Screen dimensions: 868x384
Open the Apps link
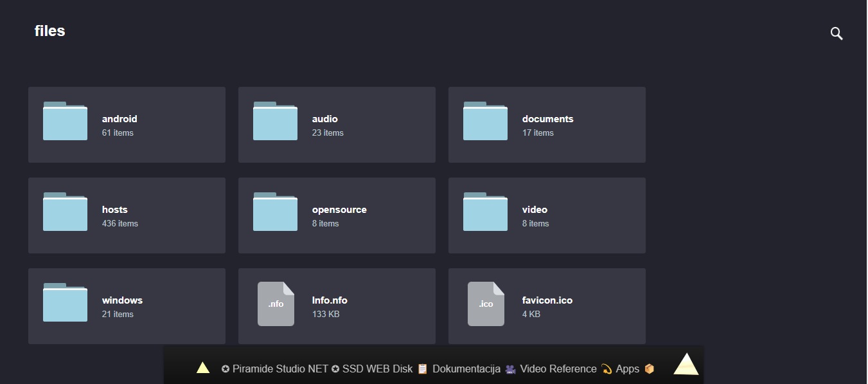tap(627, 369)
